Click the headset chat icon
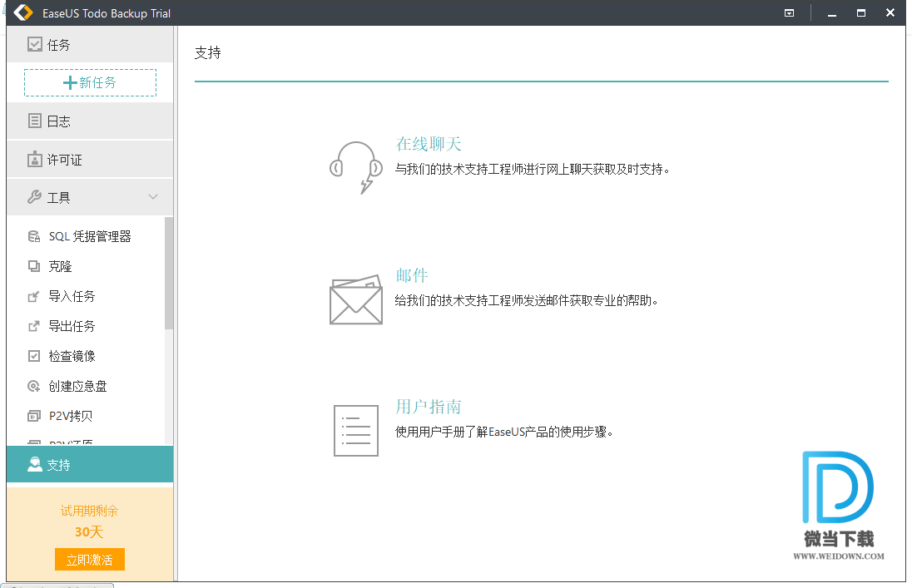This screenshot has width=912, height=588. [x=356, y=167]
